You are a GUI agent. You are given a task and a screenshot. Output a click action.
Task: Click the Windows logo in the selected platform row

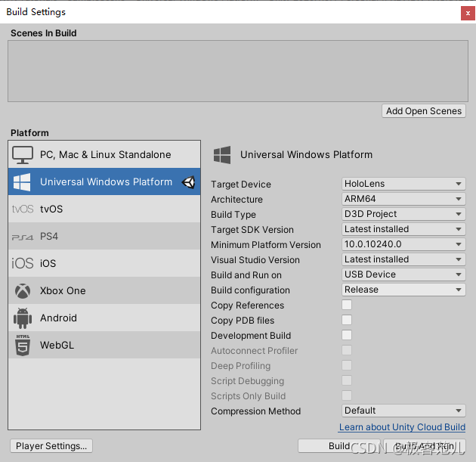click(22, 182)
